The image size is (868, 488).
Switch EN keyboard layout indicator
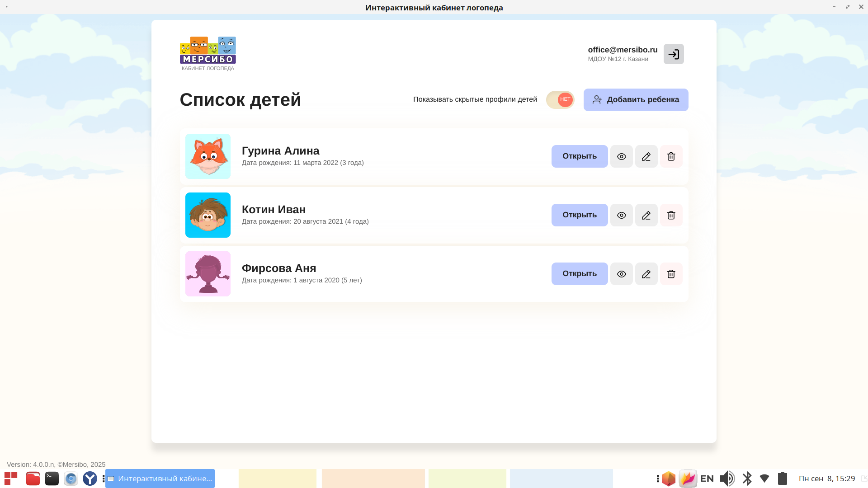707,479
